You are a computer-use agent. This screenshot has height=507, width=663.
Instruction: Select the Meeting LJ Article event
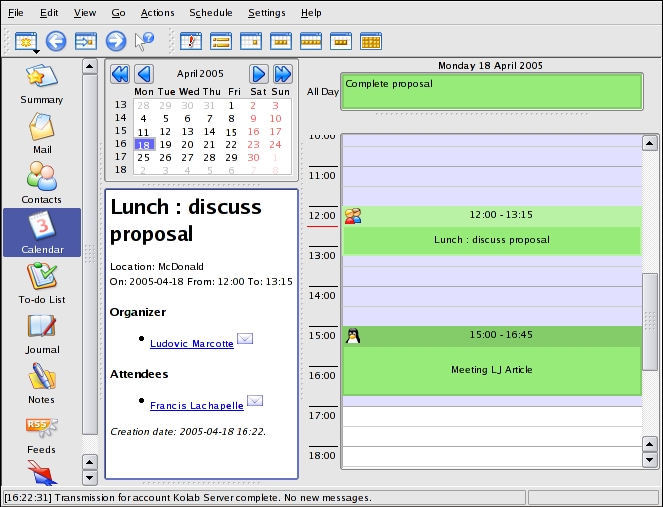[x=491, y=369]
